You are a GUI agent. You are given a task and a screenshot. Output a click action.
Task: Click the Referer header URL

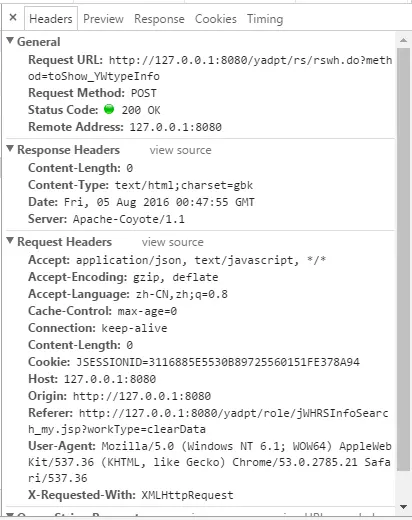208,421
